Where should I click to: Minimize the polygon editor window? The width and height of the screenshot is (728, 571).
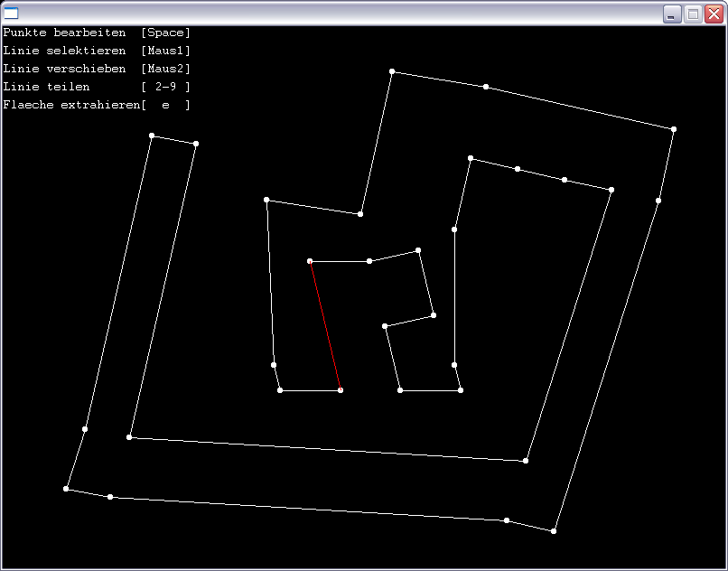point(672,14)
